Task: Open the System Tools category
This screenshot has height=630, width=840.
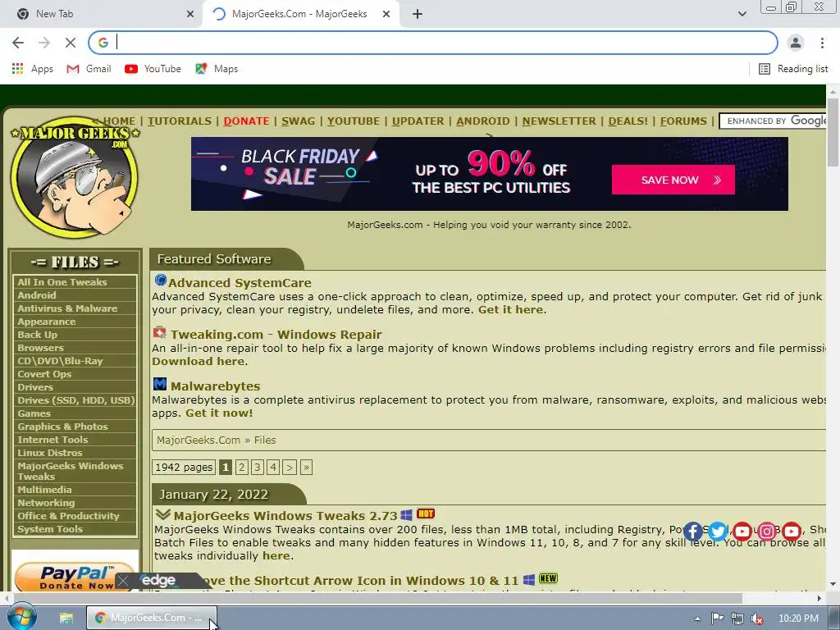Action: pos(75,529)
